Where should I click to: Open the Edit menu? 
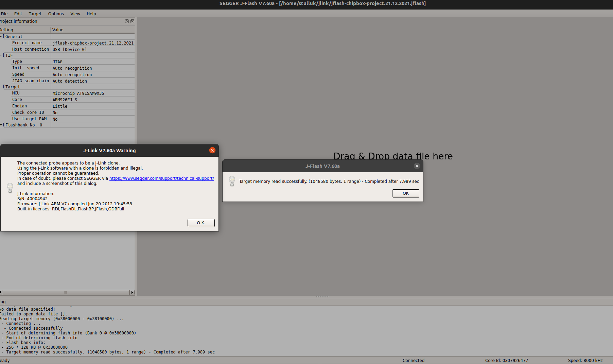(18, 14)
